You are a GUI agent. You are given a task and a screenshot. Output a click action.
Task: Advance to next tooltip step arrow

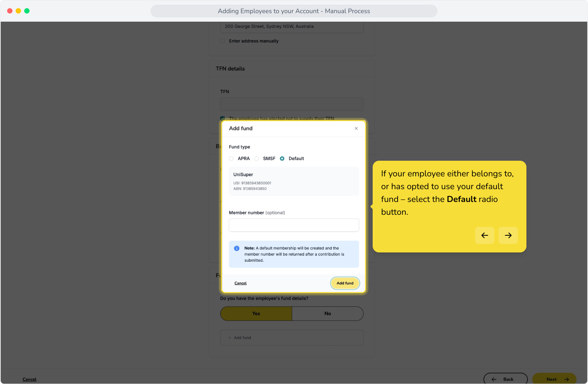click(x=508, y=235)
